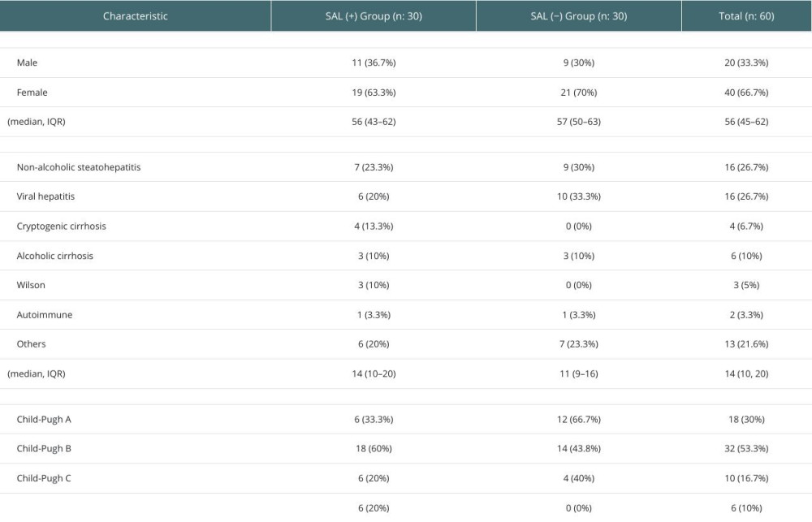Click 6 (20%) in Viral hepatitis row

click(x=374, y=196)
